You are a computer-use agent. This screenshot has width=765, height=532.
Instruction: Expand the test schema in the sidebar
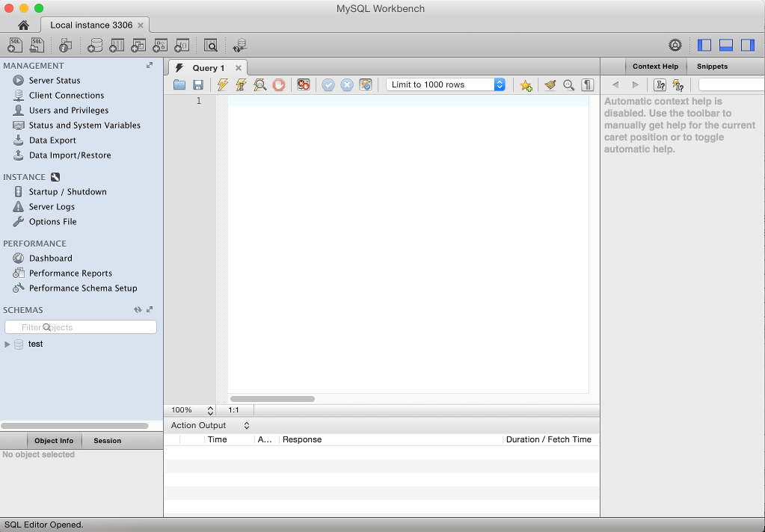(7, 344)
